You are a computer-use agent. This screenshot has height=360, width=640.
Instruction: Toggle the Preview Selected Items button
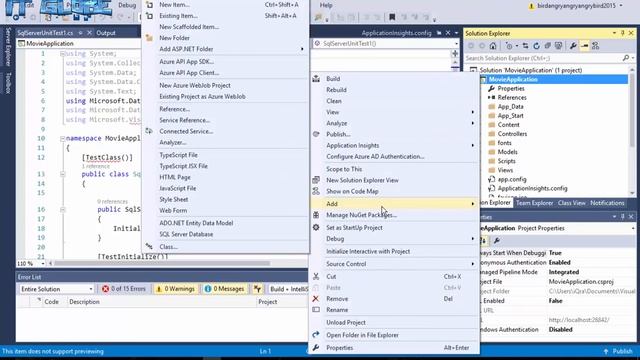584,46
